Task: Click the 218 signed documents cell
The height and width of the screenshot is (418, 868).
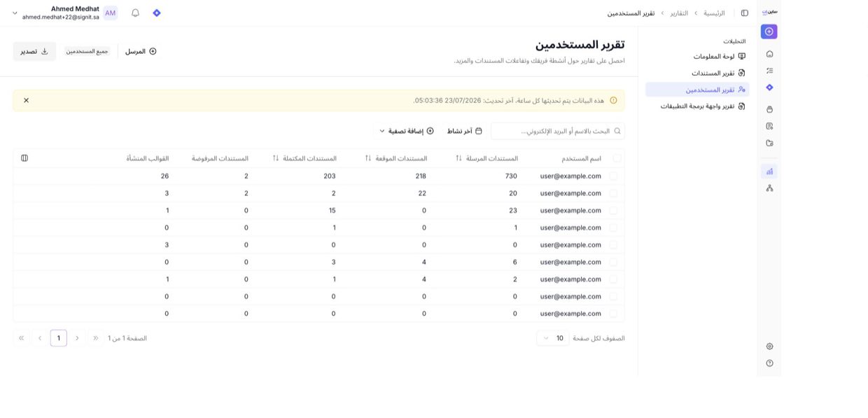Action: coord(421,176)
